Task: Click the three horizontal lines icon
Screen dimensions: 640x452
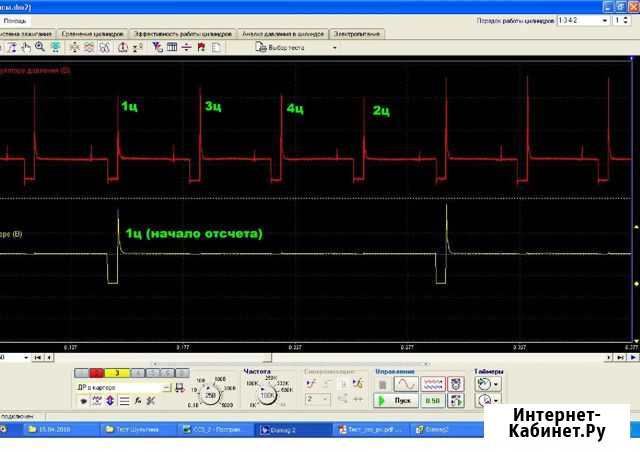Action: [x=124, y=401]
